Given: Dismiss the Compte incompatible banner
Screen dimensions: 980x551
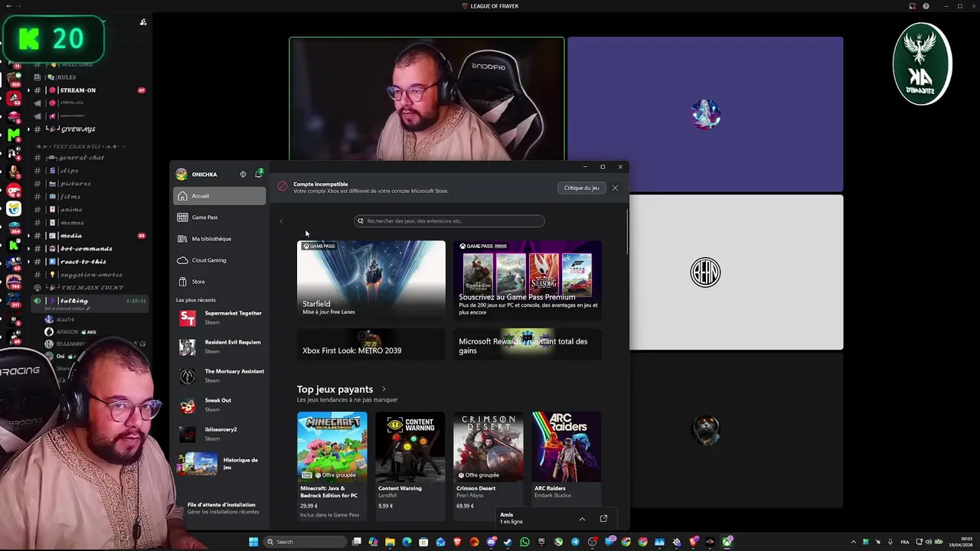Looking at the screenshot, I should (x=615, y=187).
